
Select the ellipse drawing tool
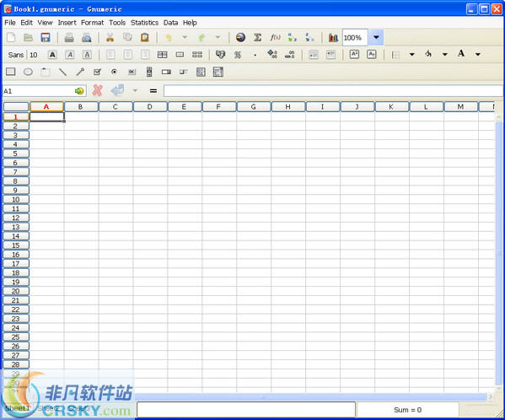coord(28,72)
